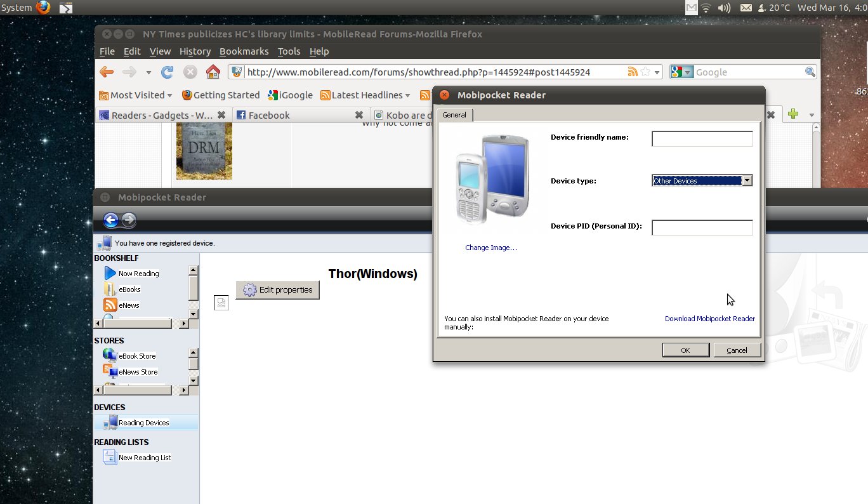
Task: Bookmark this page with the star icon
Action: point(645,72)
